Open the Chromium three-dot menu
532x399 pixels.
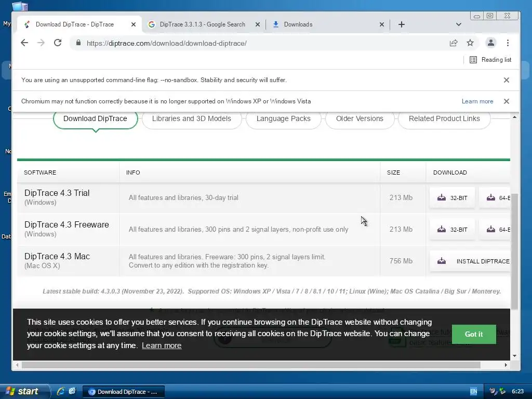click(x=508, y=43)
